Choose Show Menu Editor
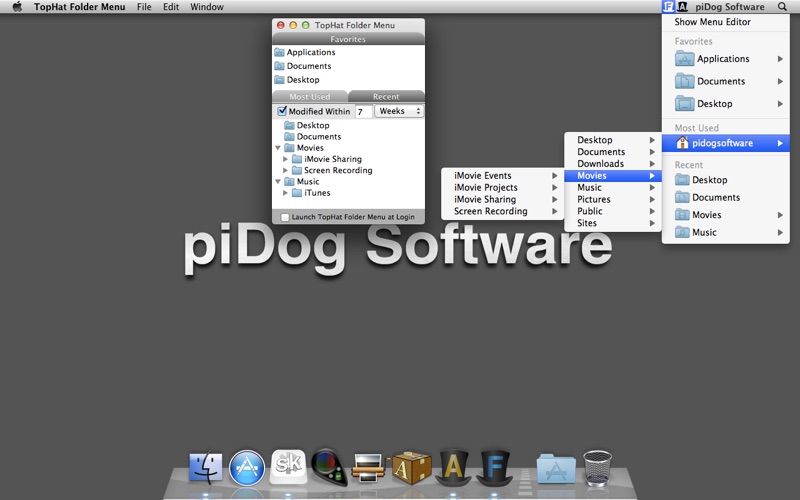This screenshot has height=500, width=800. (712, 22)
